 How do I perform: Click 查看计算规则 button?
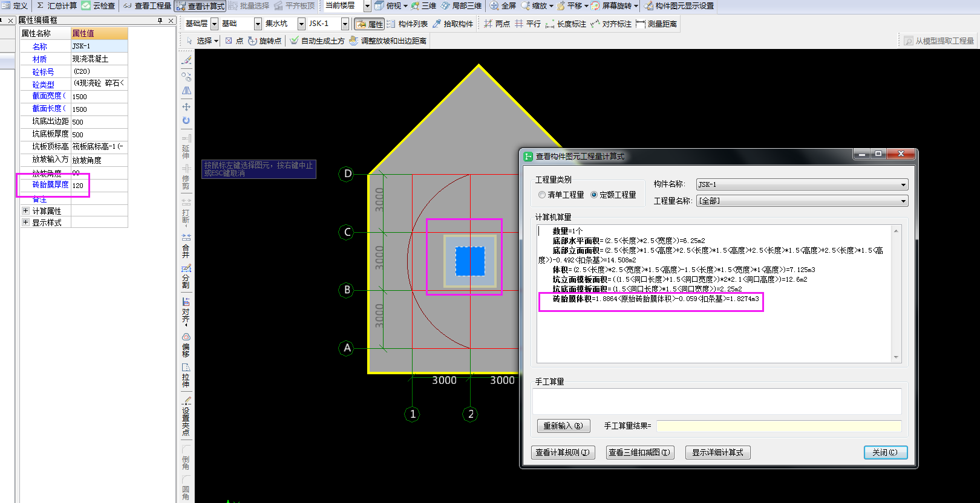pyautogui.click(x=563, y=452)
